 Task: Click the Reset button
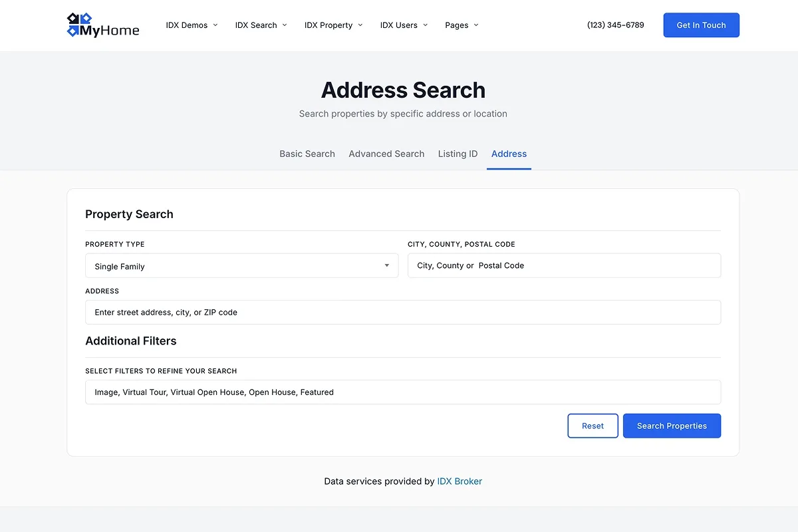(593, 426)
